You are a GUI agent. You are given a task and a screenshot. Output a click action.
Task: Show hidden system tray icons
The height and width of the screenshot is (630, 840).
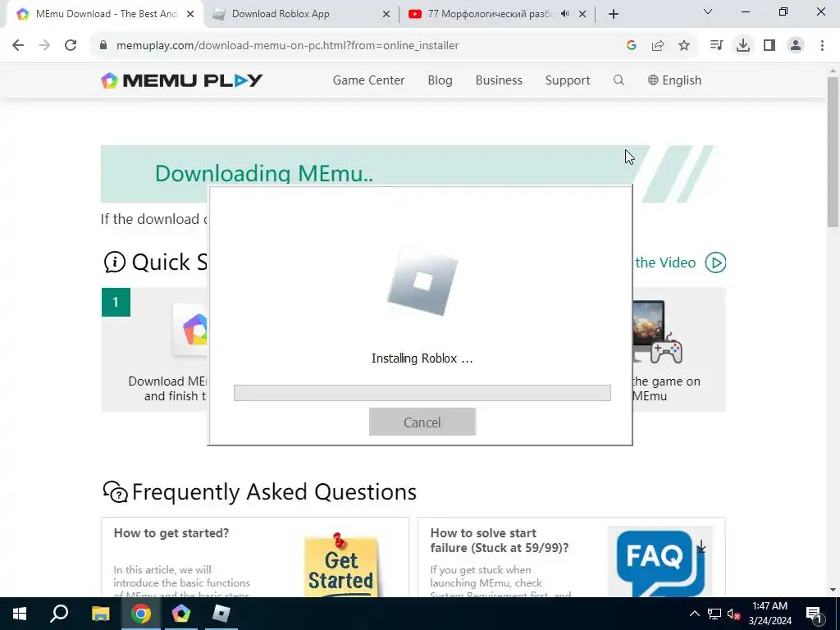pos(694,614)
